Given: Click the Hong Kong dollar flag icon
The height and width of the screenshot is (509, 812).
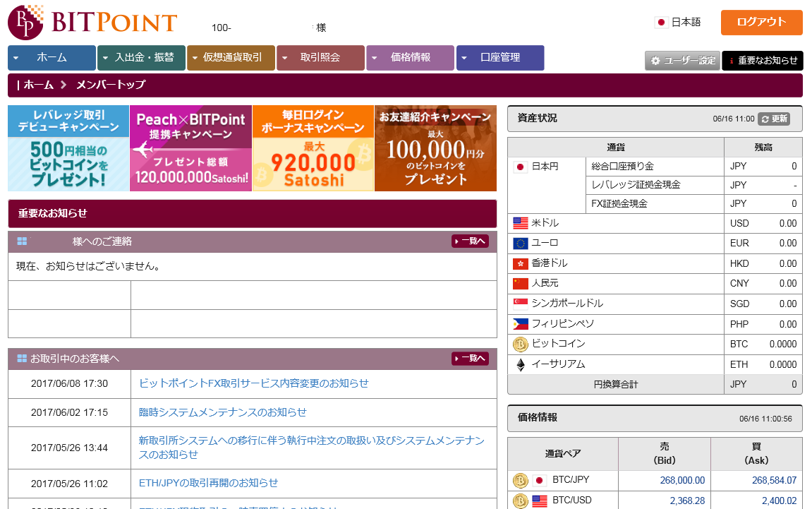Looking at the screenshot, I should coord(521,263).
